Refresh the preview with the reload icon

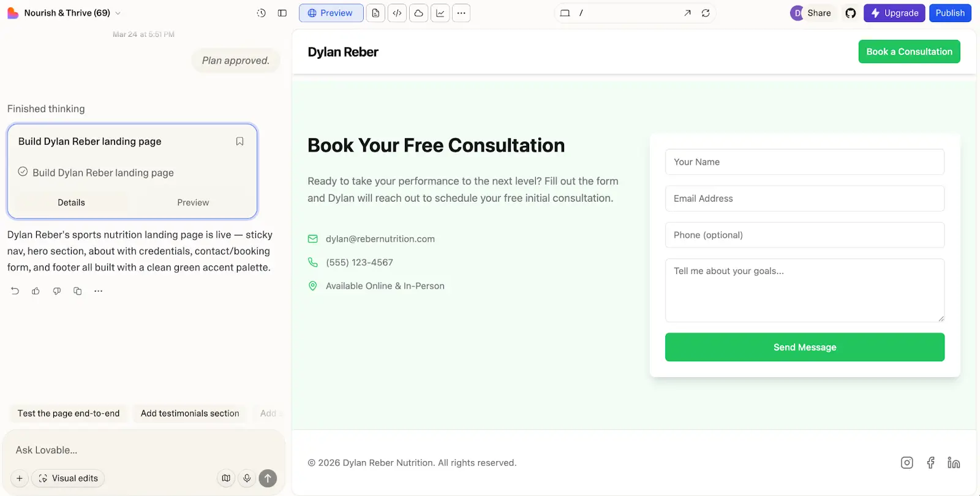tap(706, 13)
